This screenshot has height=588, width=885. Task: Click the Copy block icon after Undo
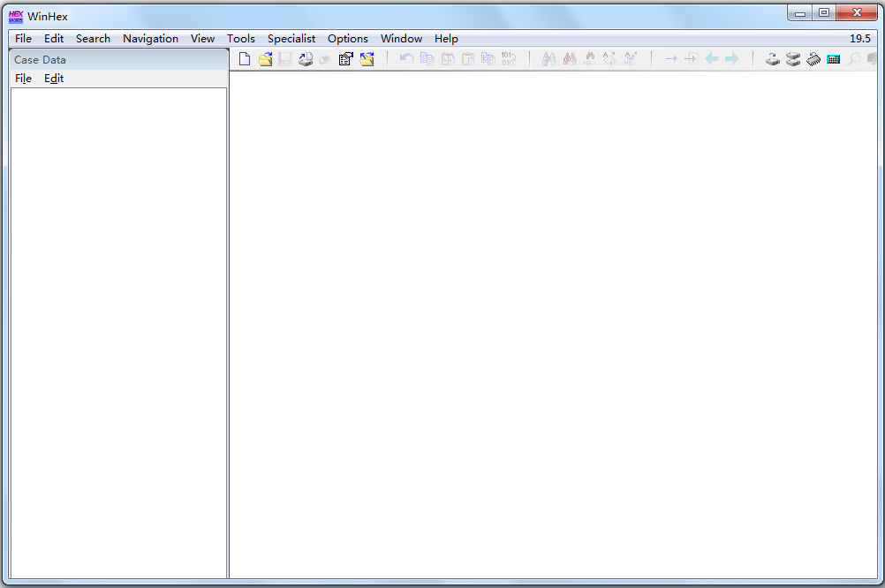coord(427,58)
